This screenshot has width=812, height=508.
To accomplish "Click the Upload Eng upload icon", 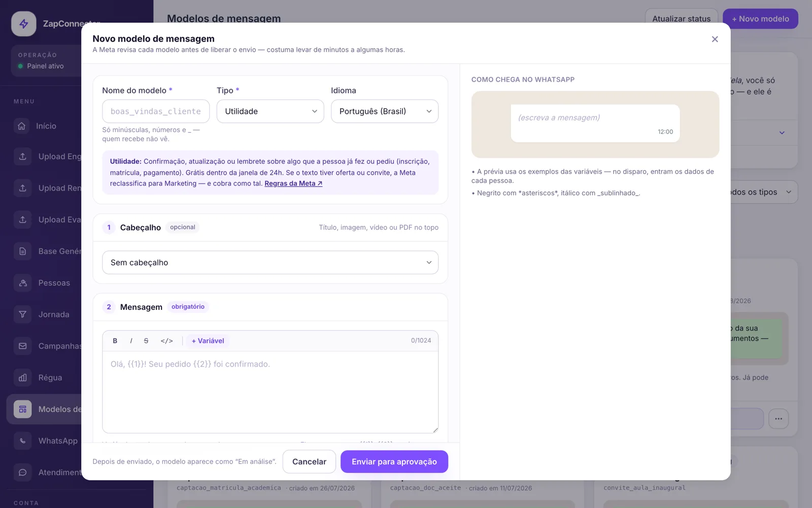I will point(23,156).
